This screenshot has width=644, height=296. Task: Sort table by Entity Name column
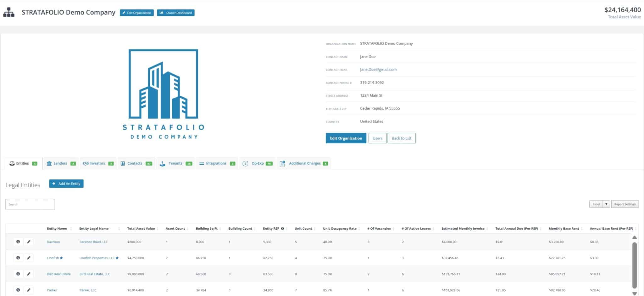click(x=57, y=229)
